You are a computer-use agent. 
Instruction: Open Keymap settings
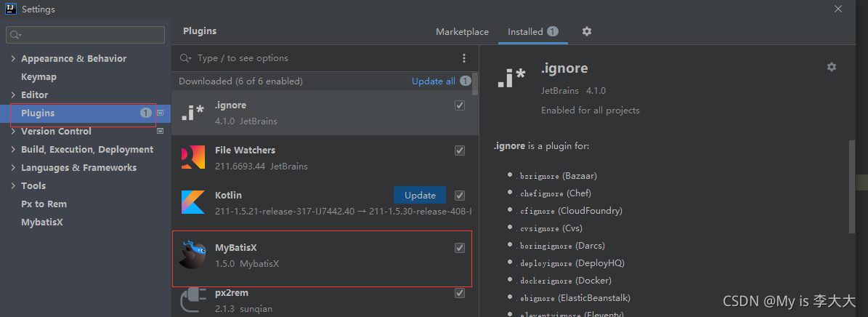click(x=38, y=76)
